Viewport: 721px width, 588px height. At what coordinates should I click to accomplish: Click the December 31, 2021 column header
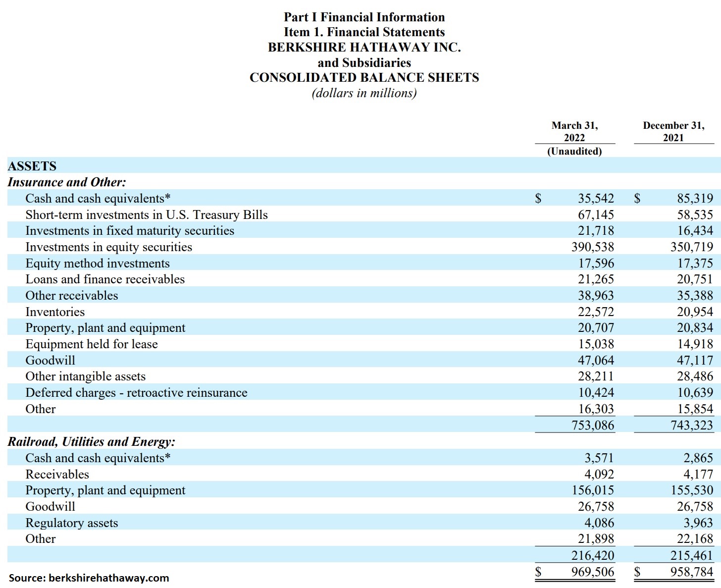point(673,132)
